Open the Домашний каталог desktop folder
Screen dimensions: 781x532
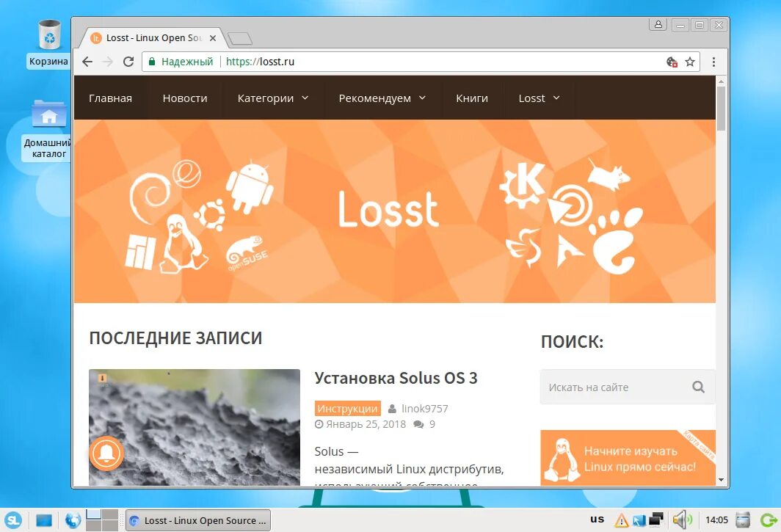pyautogui.click(x=48, y=129)
